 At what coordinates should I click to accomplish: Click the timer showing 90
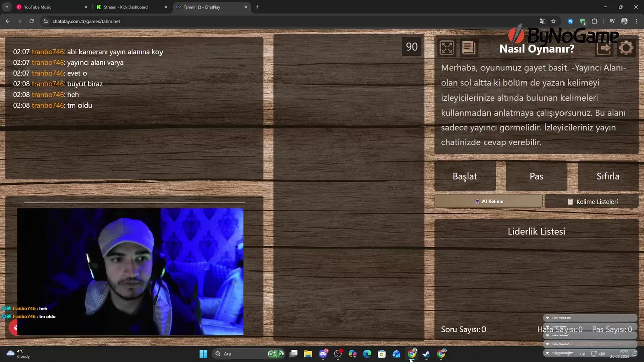(412, 47)
